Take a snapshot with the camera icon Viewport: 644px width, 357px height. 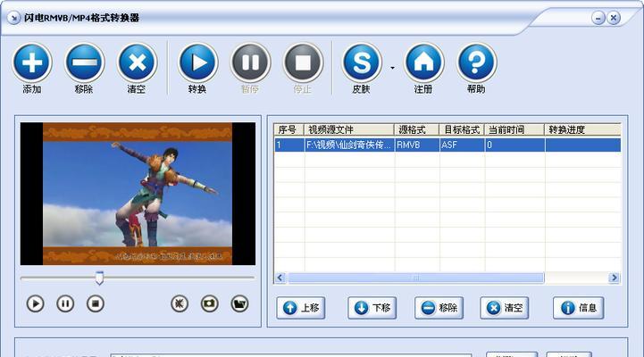pos(210,304)
